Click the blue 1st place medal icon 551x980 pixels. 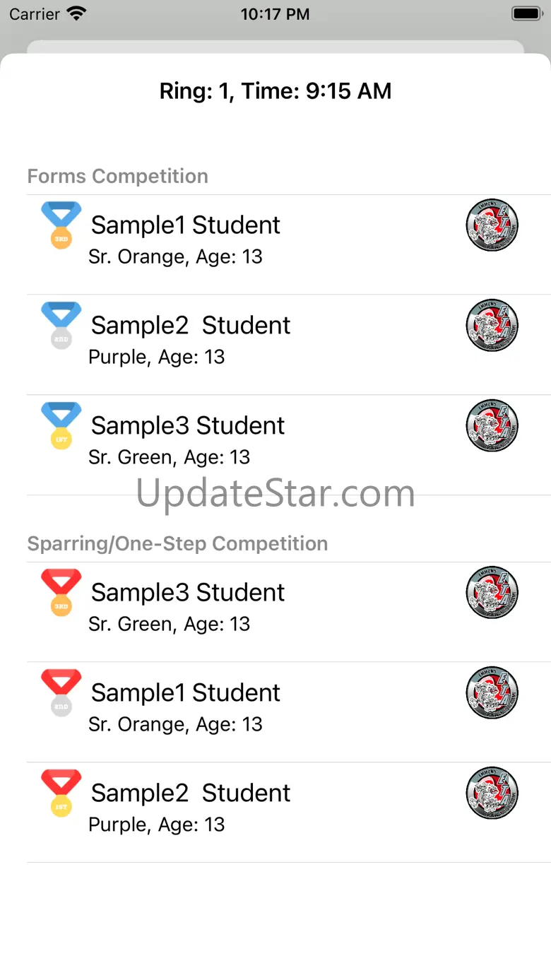click(61, 425)
